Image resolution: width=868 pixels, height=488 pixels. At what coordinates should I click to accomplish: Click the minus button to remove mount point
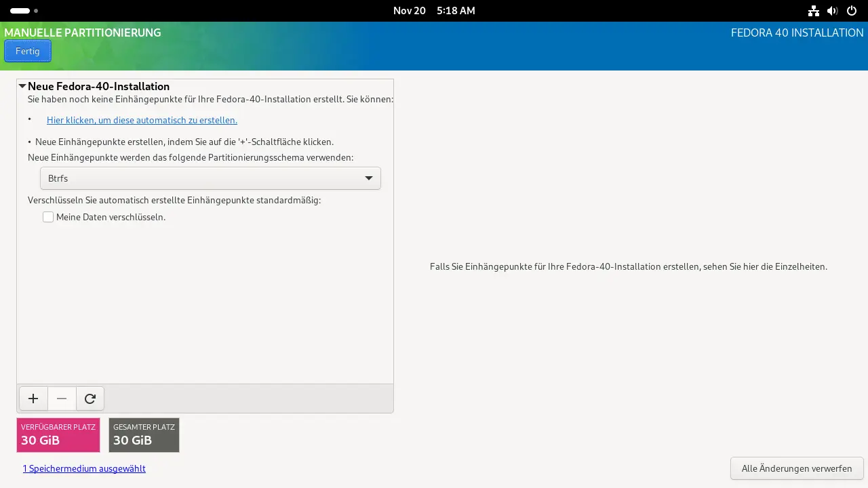62,399
